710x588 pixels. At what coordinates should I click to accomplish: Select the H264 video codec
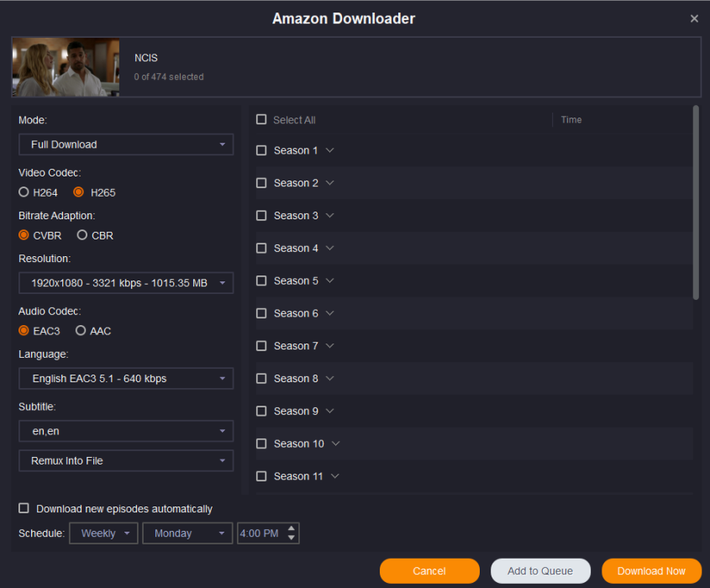(x=24, y=192)
